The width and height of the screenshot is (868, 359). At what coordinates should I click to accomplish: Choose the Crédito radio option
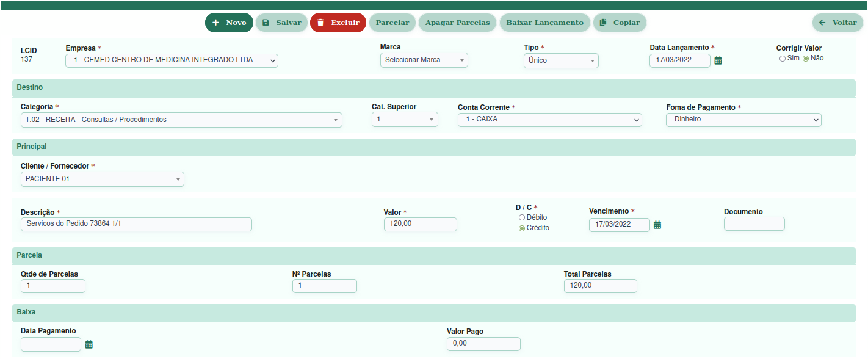(521, 228)
